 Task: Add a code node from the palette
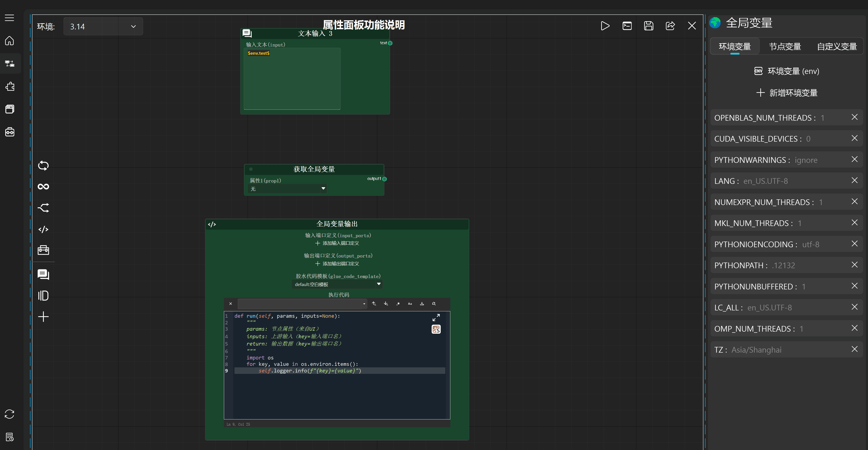click(43, 229)
